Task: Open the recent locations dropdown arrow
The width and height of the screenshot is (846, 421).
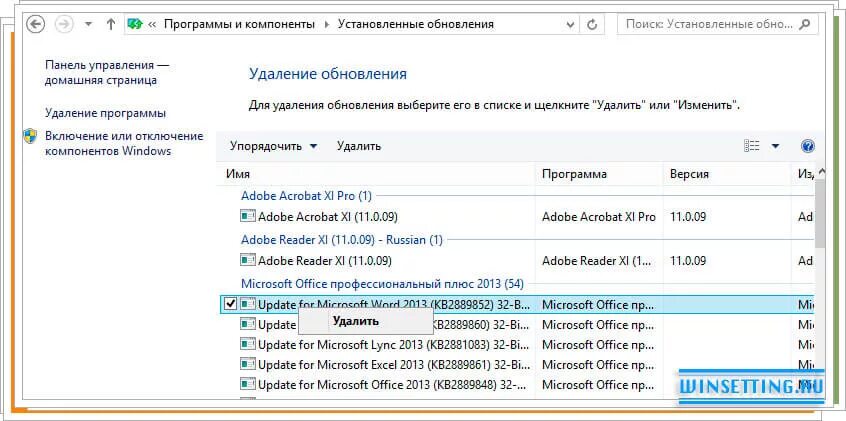Action: point(89,24)
